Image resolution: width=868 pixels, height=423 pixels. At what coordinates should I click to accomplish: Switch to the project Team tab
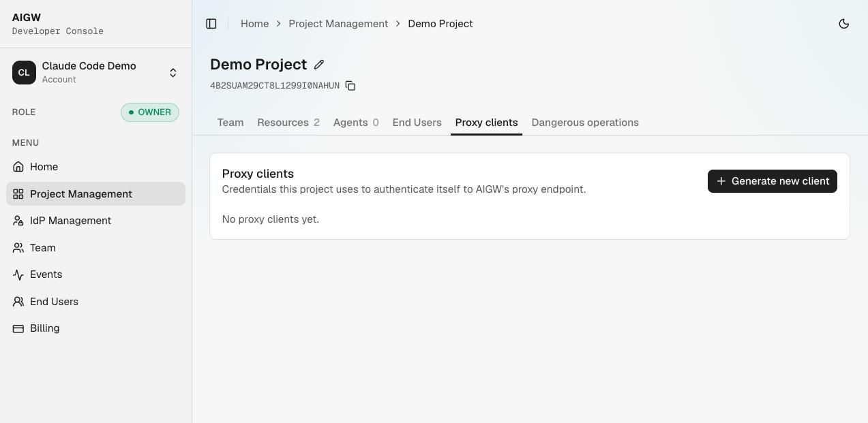230,123
